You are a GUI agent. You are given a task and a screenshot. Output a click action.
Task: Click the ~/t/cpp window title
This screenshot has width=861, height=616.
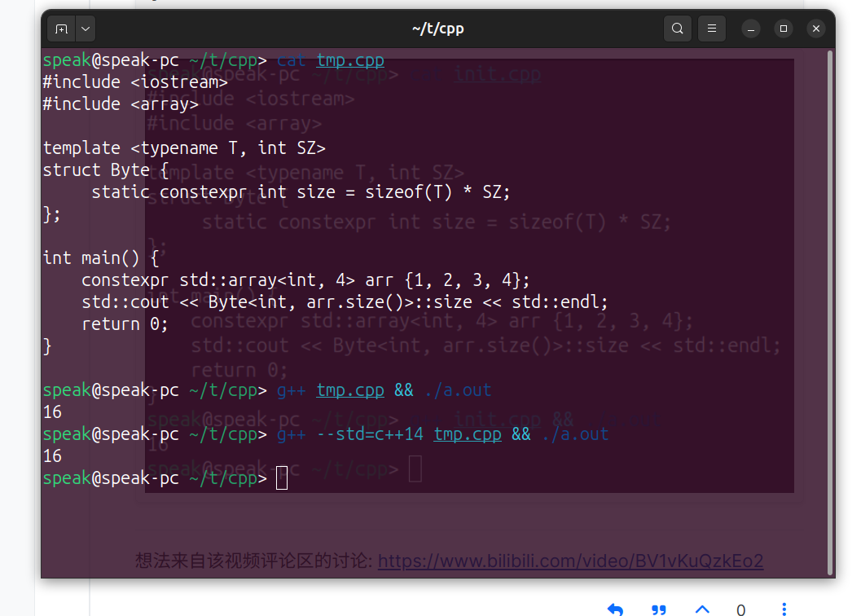coord(437,29)
